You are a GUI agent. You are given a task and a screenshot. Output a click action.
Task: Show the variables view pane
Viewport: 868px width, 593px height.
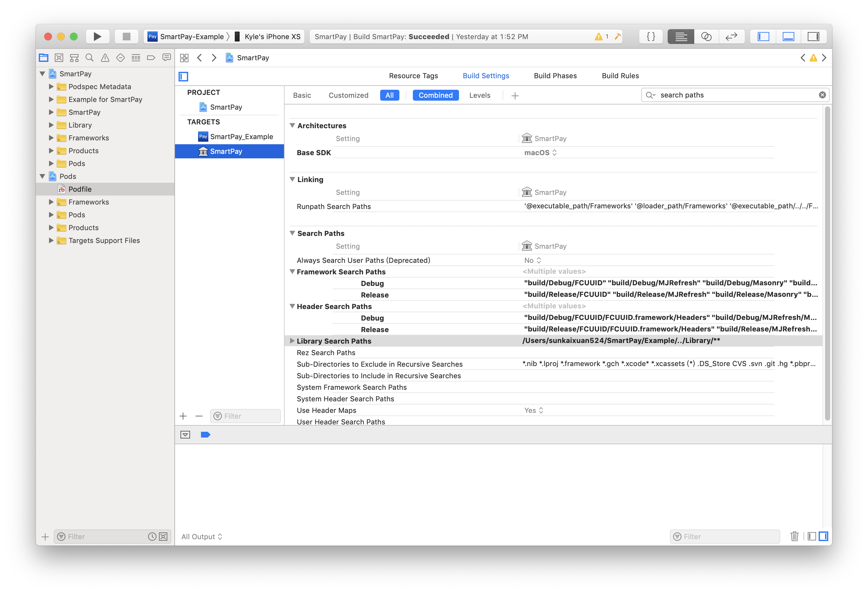[x=812, y=537]
